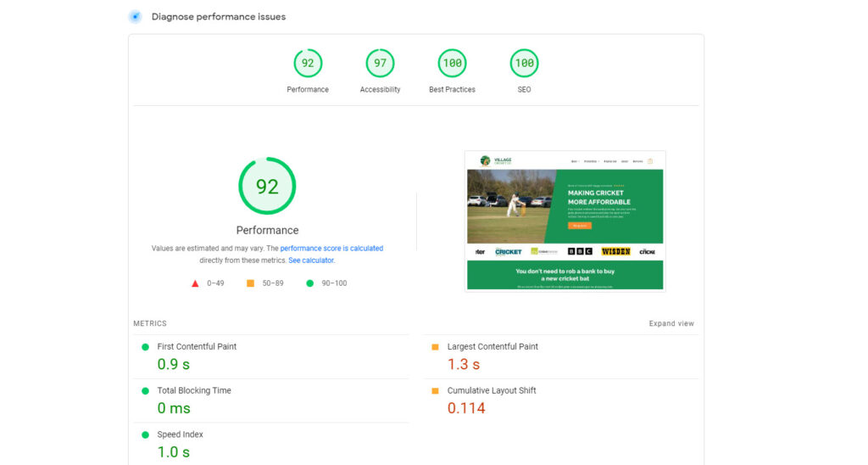Viewport: 868px width, 465px height.
Task: Jump to SEO score gauge 100
Action: click(524, 63)
